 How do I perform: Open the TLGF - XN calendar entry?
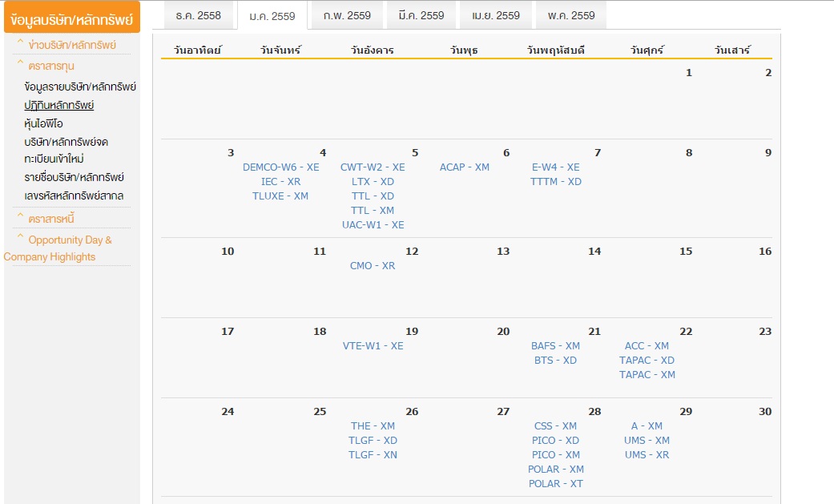pos(373,454)
